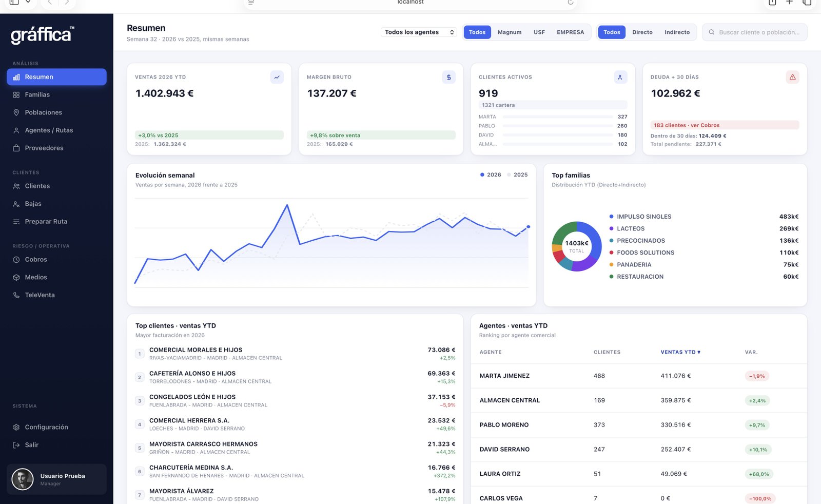Viewport: 821px width, 504px height.
Task: Select the USF company filter
Action: pos(539,32)
